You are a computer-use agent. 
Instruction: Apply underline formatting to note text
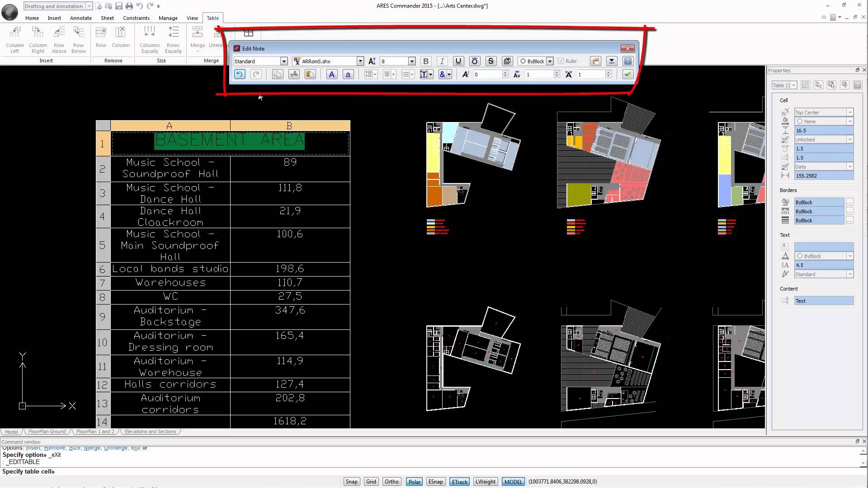(458, 61)
